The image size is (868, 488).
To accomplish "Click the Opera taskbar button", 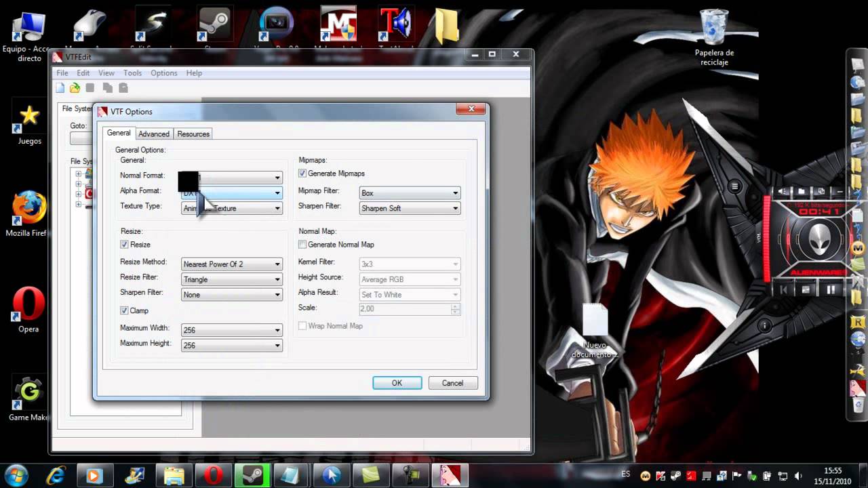I will pyautogui.click(x=213, y=475).
